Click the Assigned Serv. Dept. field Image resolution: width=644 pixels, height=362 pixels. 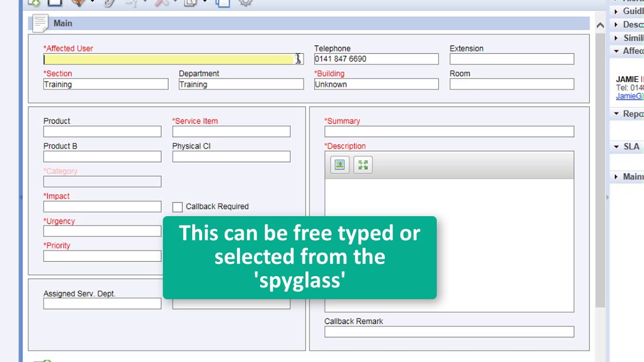pos(102,304)
